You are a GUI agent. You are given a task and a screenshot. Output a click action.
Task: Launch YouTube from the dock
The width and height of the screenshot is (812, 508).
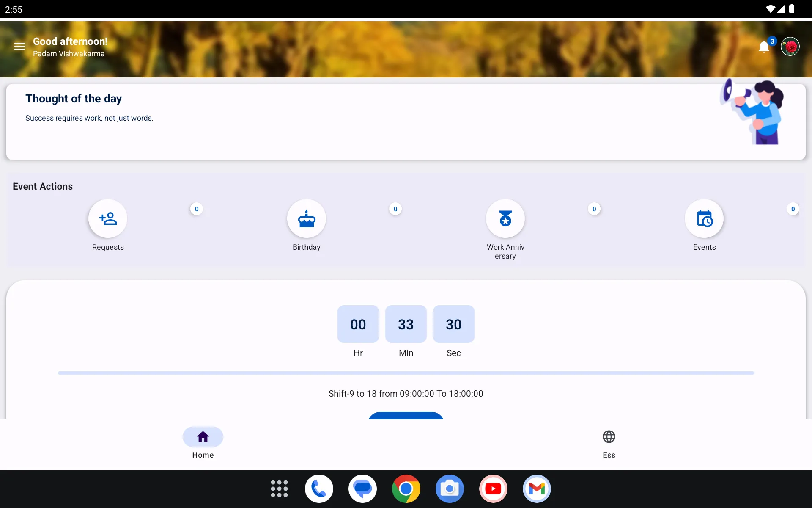[x=493, y=489]
